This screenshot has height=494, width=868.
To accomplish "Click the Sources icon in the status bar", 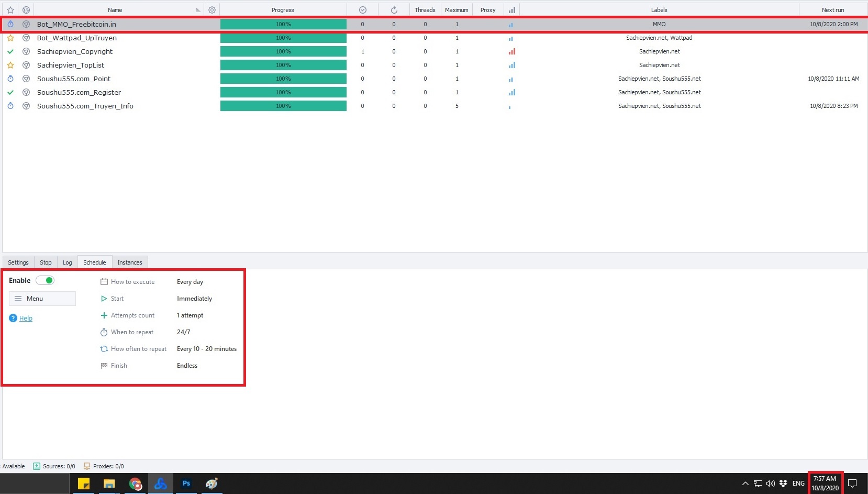I will 37,466.
